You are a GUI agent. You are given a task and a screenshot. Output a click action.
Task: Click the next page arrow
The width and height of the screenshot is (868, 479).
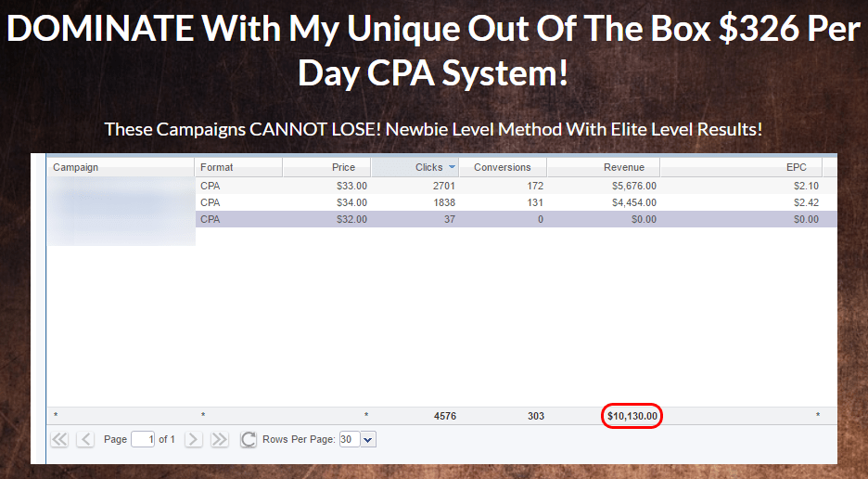(193, 439)
